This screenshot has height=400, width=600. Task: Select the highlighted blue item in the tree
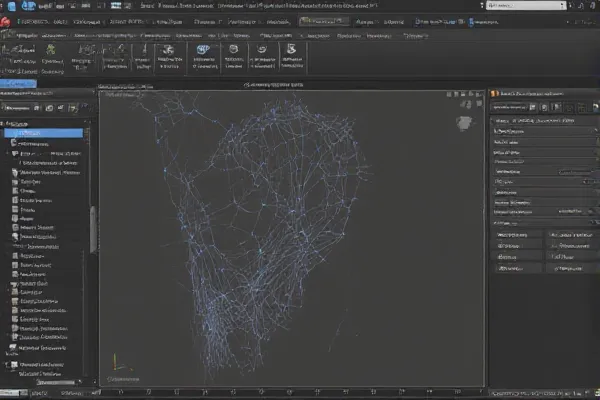45,131
